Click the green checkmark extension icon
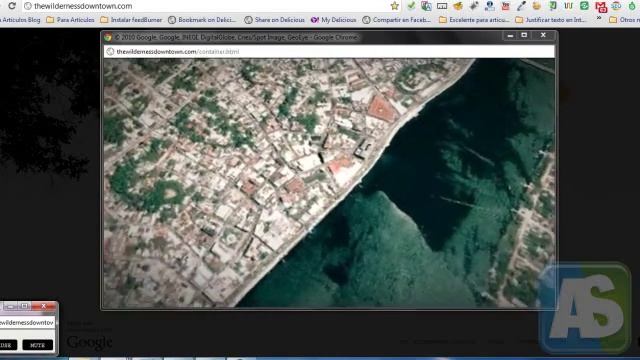Image resolution: width=640 pixels, height=360 pixels. (x=411, y=6)
